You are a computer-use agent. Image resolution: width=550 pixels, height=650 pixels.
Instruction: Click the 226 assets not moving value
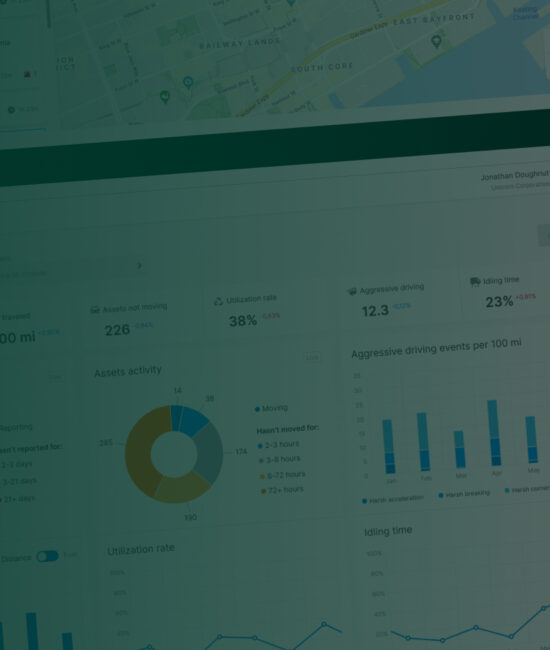tap(117, 330)
